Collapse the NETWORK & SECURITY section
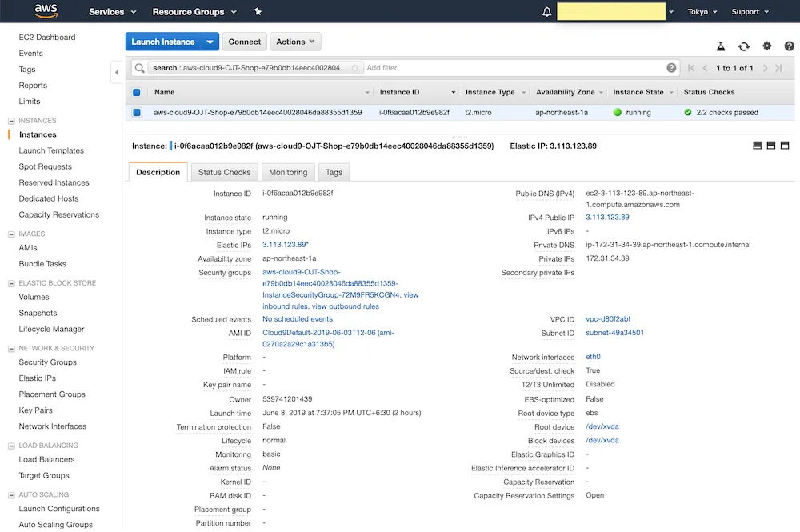This screenshot has width=800, height=532. point(11,348)
